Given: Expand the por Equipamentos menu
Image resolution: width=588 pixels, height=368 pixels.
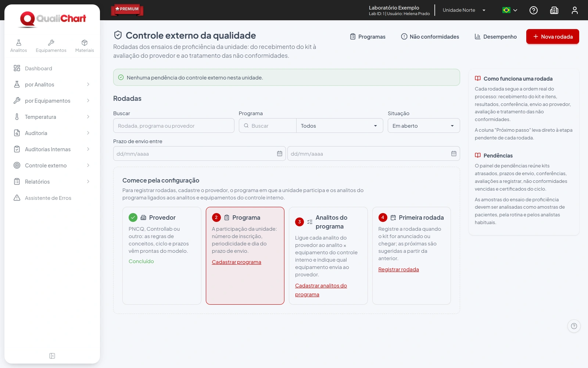Looking at the screenshot, I should pyautogui.click(x=52, y=101).
